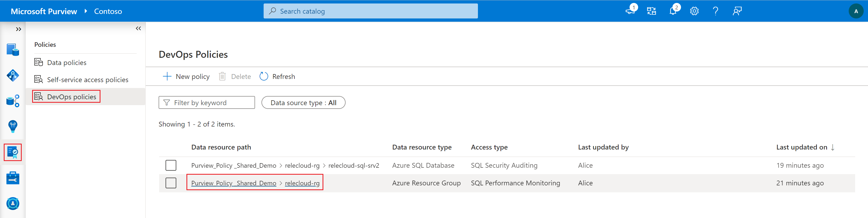The height and width of the screenshot is (218, 868).
Task: Open the feedback person icon in header
Action: click(737, 11)
